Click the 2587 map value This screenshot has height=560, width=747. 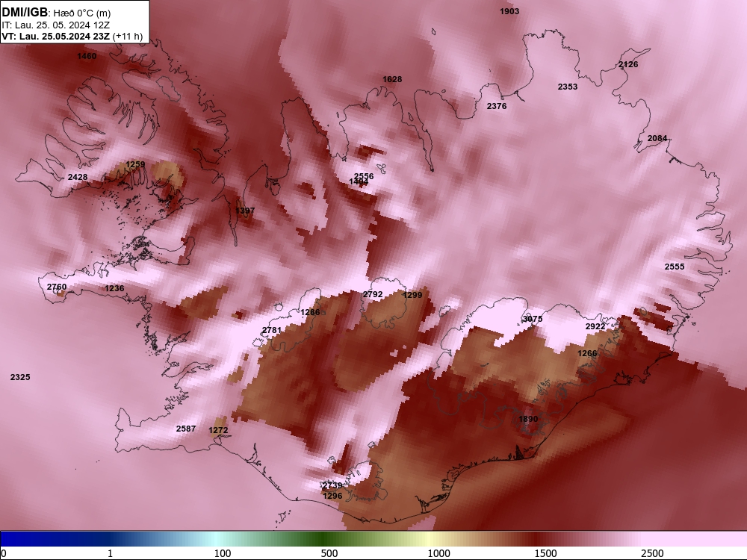click(186, 429)
